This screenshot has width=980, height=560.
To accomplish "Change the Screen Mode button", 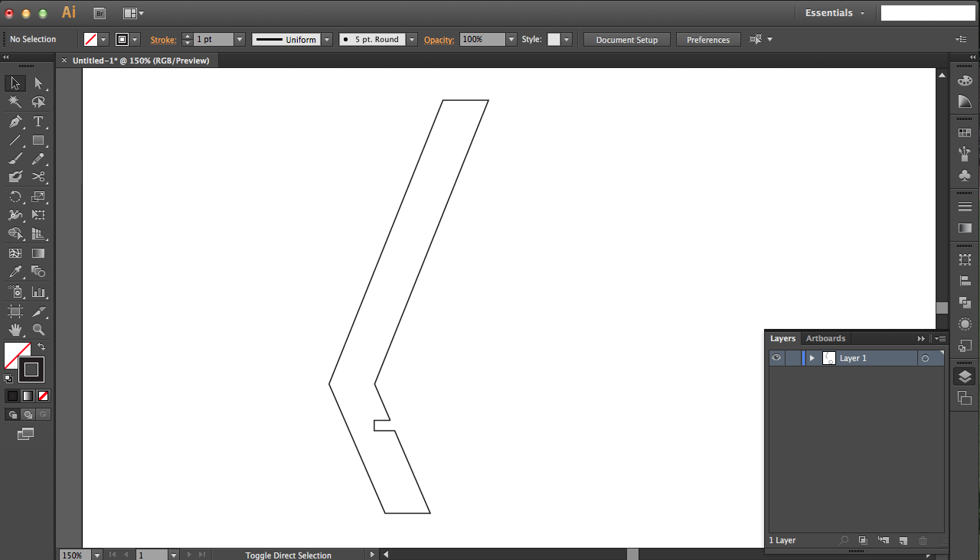I will (x=25, y=434).
